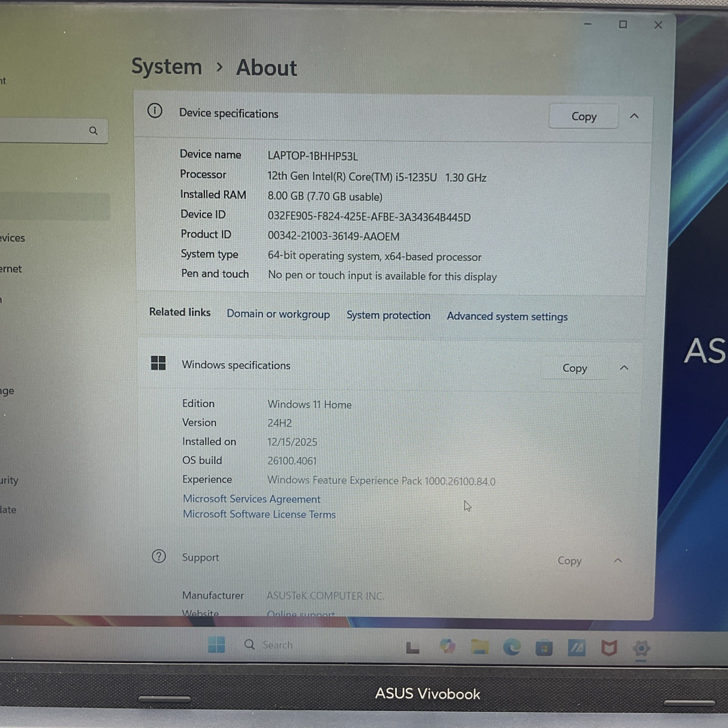Select Product ID 00342-21003-36149-AAOEM
The width and height of the screenshot is (728, 728).
tap(334, 237)
